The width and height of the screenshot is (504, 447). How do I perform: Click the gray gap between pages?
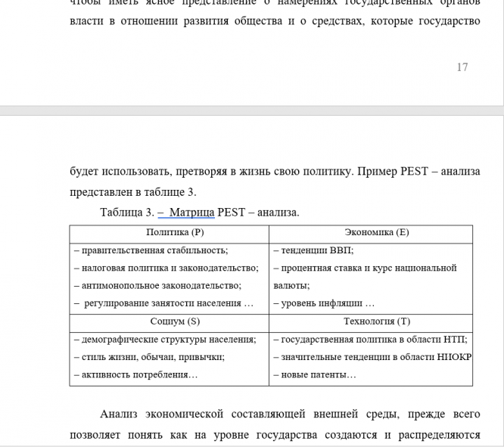(252, 110)
